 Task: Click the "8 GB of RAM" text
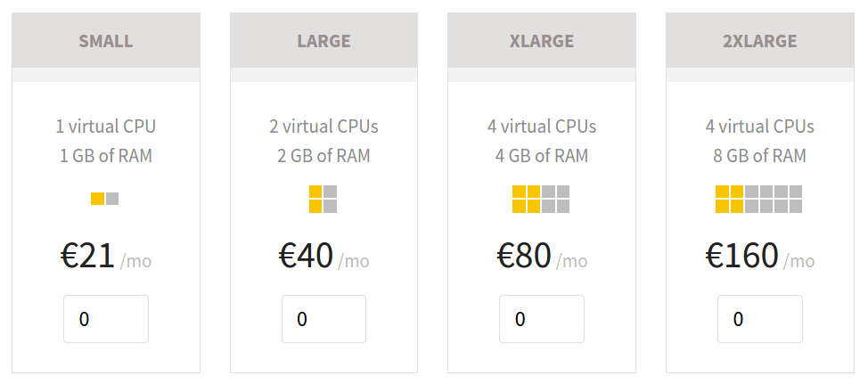[759, 156]
